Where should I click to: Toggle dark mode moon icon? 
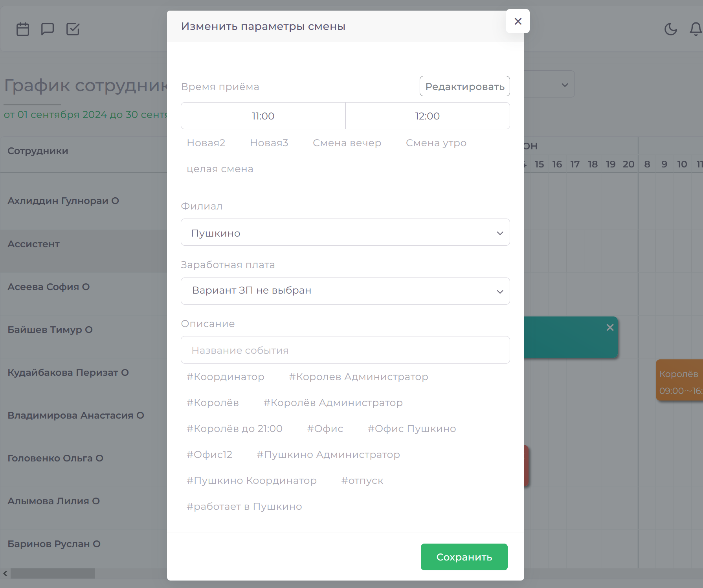(671, 29)
